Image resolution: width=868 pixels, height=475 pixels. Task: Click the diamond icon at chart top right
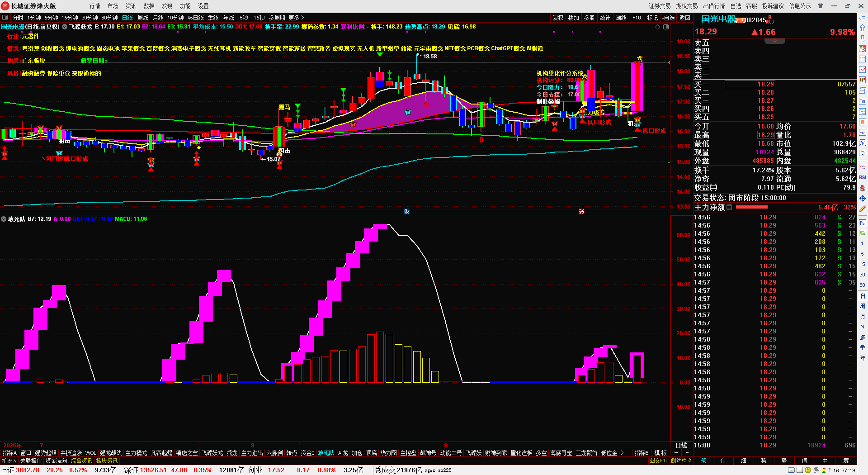pos(658,27)
